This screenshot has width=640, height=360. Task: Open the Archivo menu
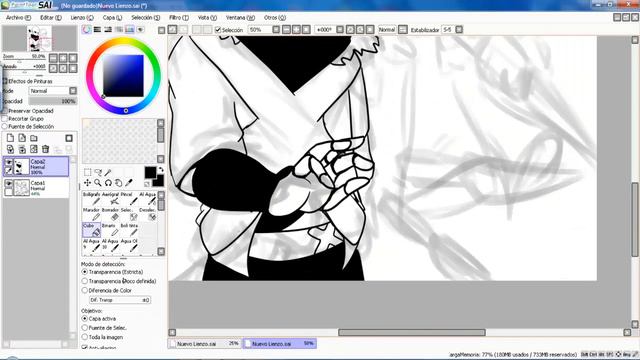point(18,18)
